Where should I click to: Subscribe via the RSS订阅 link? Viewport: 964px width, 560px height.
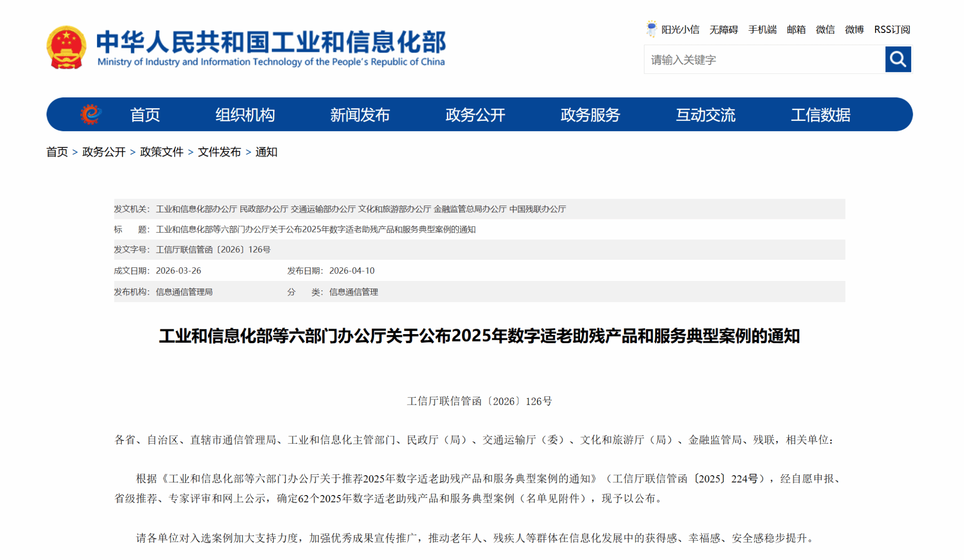click(x=892, y=30)
